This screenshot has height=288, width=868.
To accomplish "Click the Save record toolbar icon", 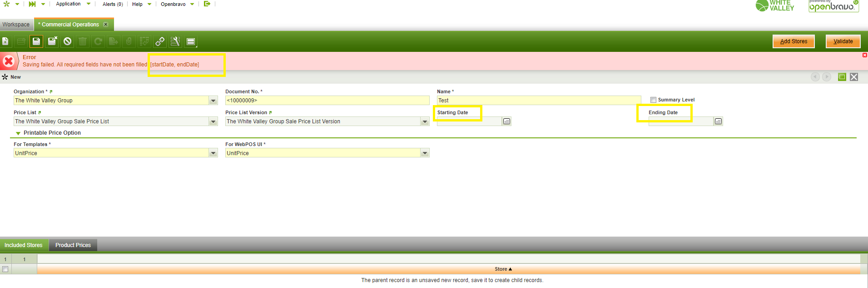I will pos(36,42).
